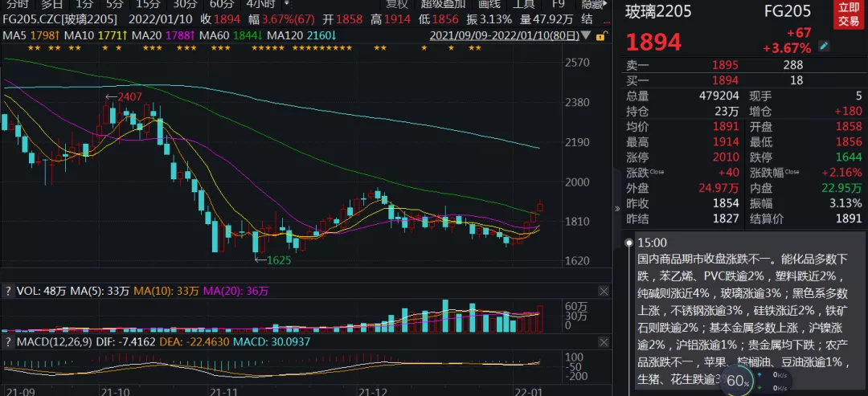Click the VOL panel question mark help

(x=7, y=291)
